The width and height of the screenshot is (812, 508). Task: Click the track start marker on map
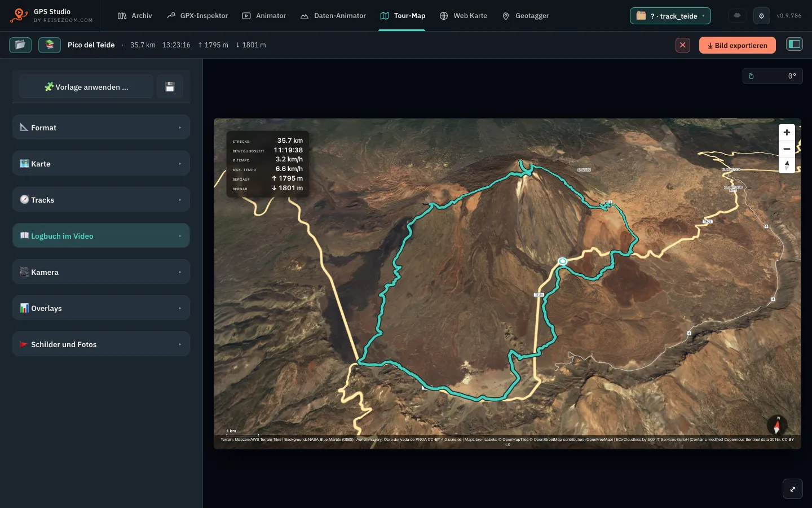pyautogui.click(x=562, y=261)
